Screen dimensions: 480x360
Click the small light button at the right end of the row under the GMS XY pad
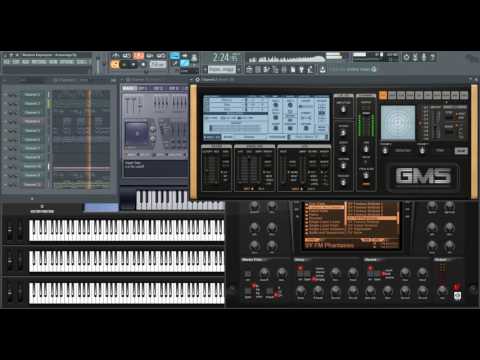coord(461,151)
